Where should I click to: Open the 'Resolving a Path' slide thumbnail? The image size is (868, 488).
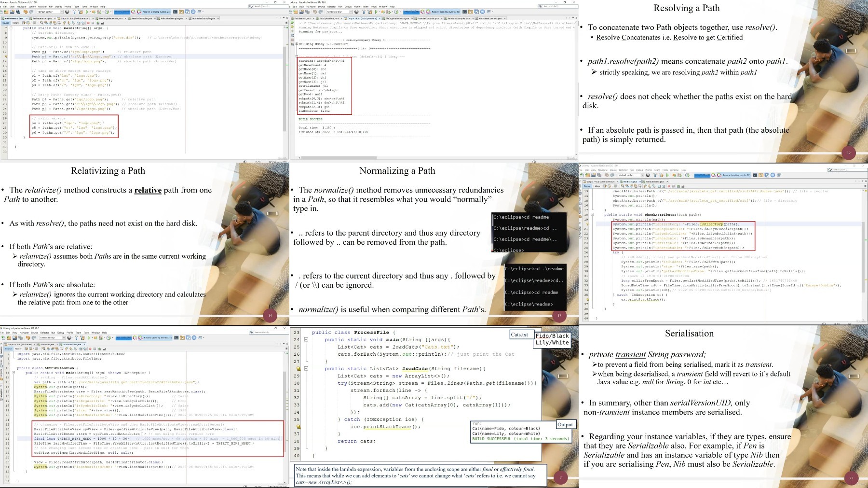(723, 81)
